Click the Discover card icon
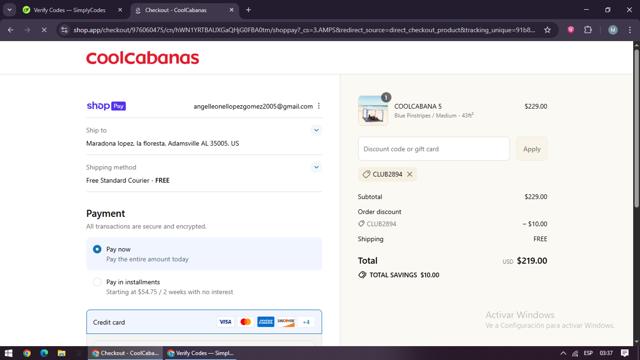Image resolution: width=640 pixels, height=360 pixels. pyautogui.click(x=286, y=322)
